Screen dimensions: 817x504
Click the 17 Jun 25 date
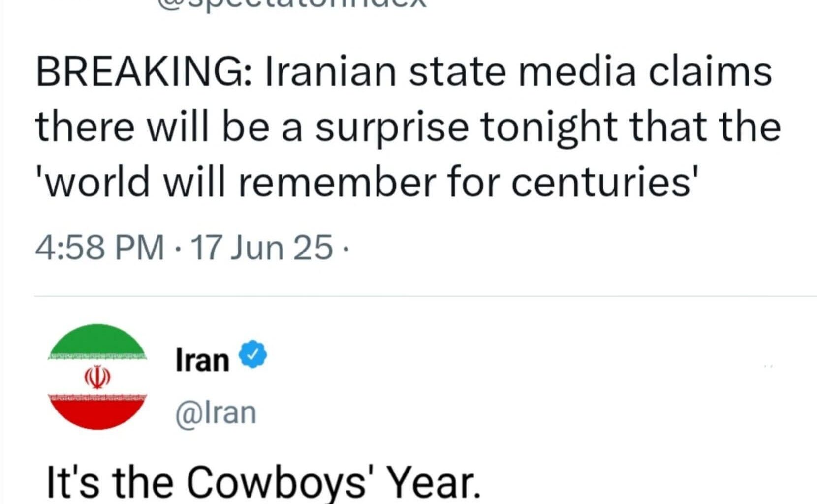coord(261,247)
